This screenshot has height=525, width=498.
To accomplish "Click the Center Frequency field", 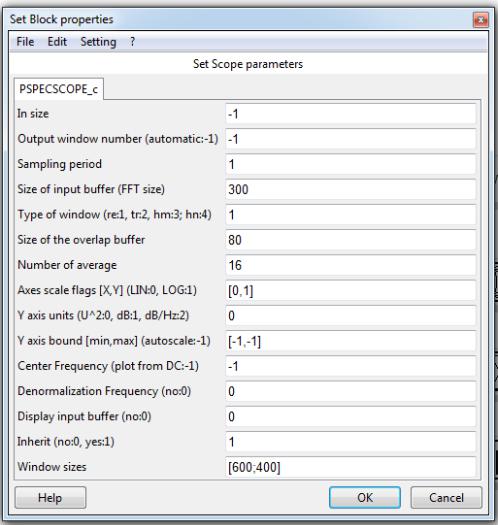I will pos(350,366).
